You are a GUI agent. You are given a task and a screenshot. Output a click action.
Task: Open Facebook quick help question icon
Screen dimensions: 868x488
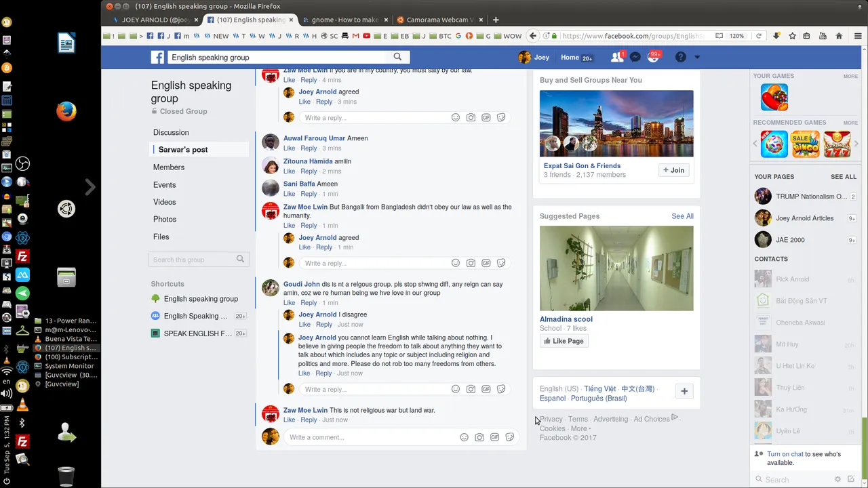[680, 58]
